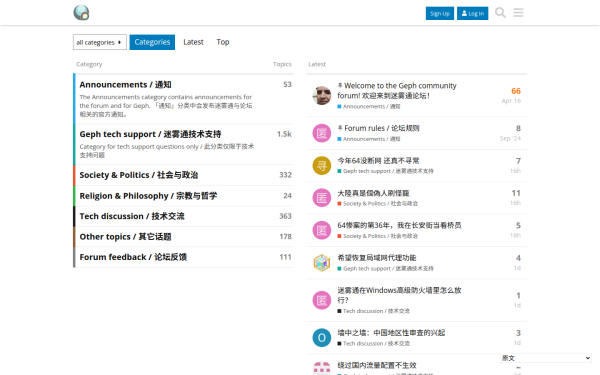Viewport: 600px width, 375px height.
Task: Click the Sep '24 date on Forum rules
Action: click(510, 138)
